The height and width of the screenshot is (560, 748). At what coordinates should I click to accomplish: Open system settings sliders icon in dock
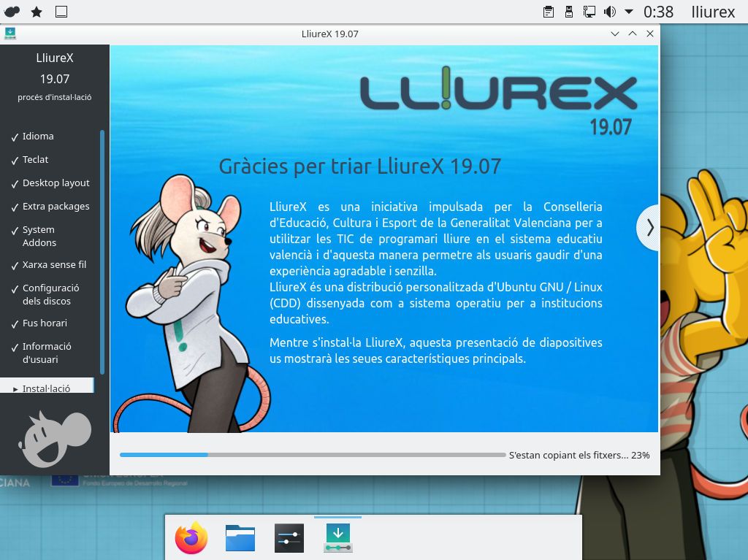[x=289, y=538]
